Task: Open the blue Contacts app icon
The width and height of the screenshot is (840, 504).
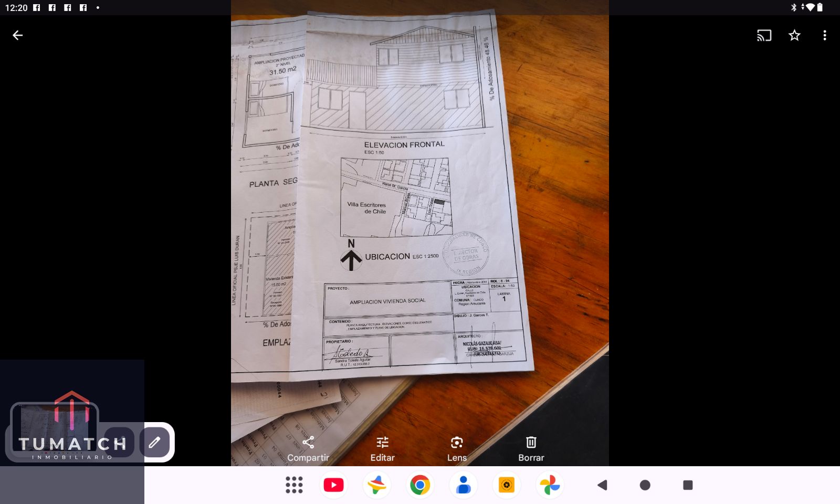Action: 463,485
